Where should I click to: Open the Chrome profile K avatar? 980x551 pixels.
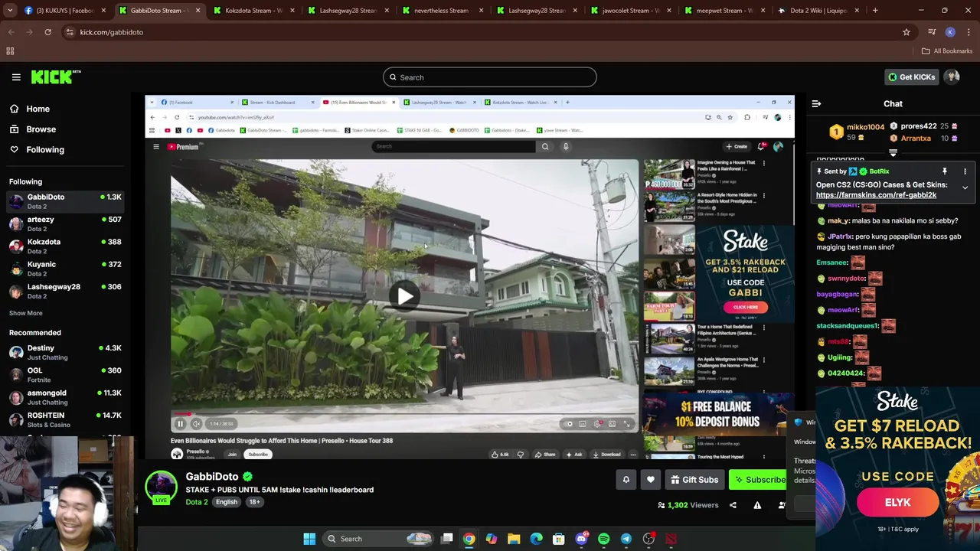pyautogui.click(x=950, y=32)
